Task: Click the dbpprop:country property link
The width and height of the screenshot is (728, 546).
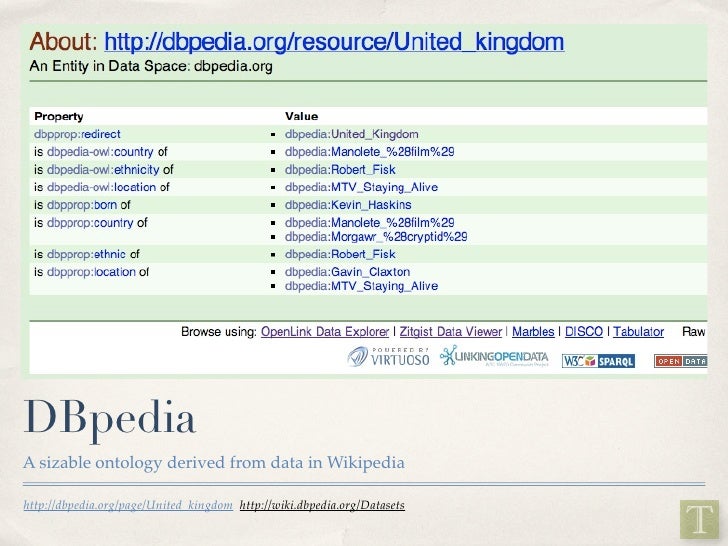Action: tap(90, 223)
